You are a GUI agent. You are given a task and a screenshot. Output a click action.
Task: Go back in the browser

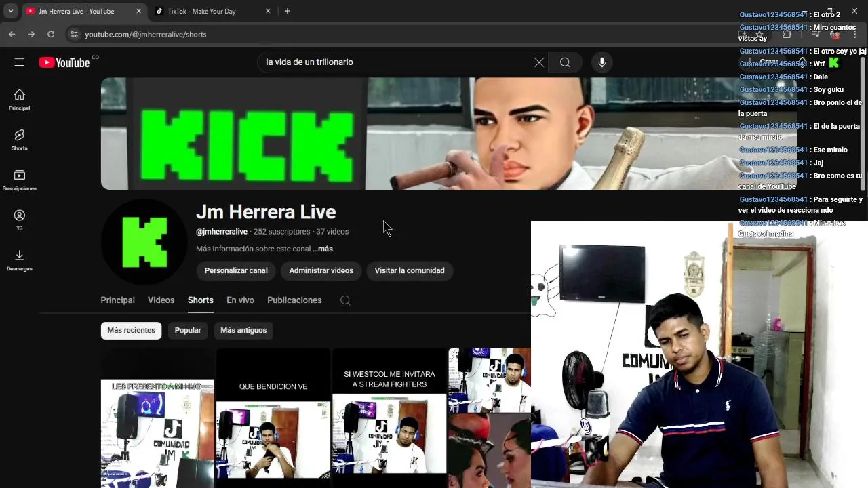(12, 34)
